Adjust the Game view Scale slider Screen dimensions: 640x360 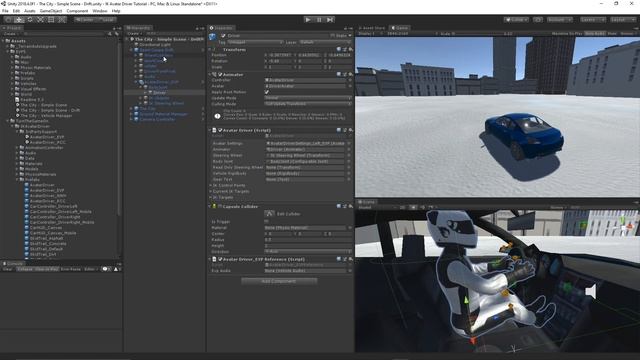point(480,34)
